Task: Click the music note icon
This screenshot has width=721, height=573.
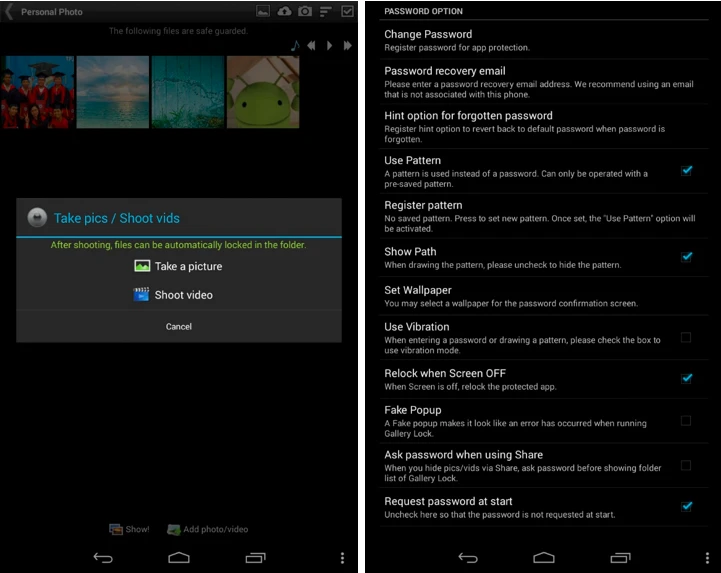Action: click(295, 46)
